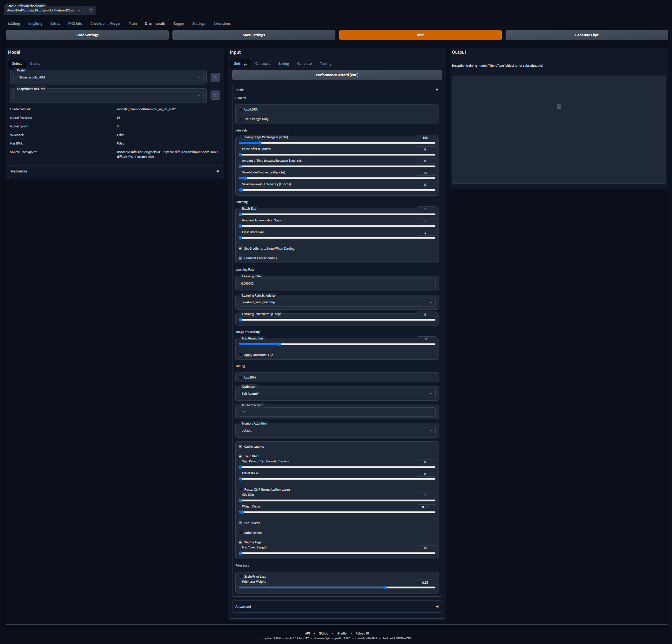Open the Memory Attention dropdown

[337, 431]
